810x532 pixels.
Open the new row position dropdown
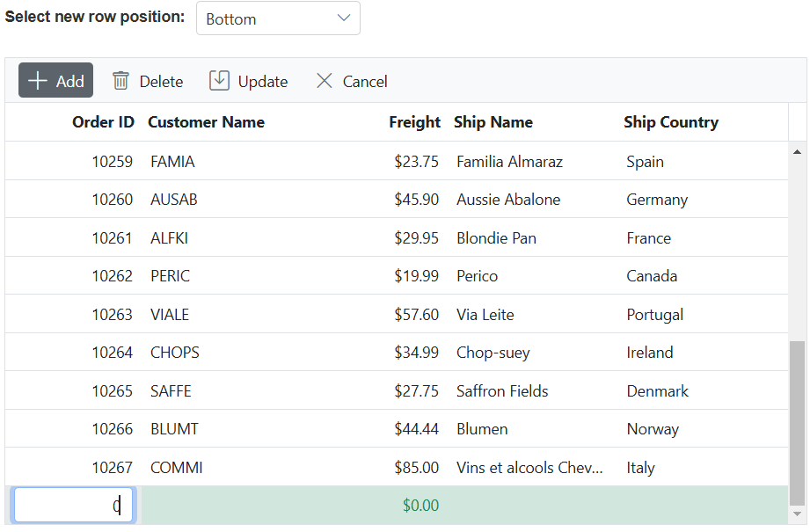pyautogui.click(x=278, y=18)
